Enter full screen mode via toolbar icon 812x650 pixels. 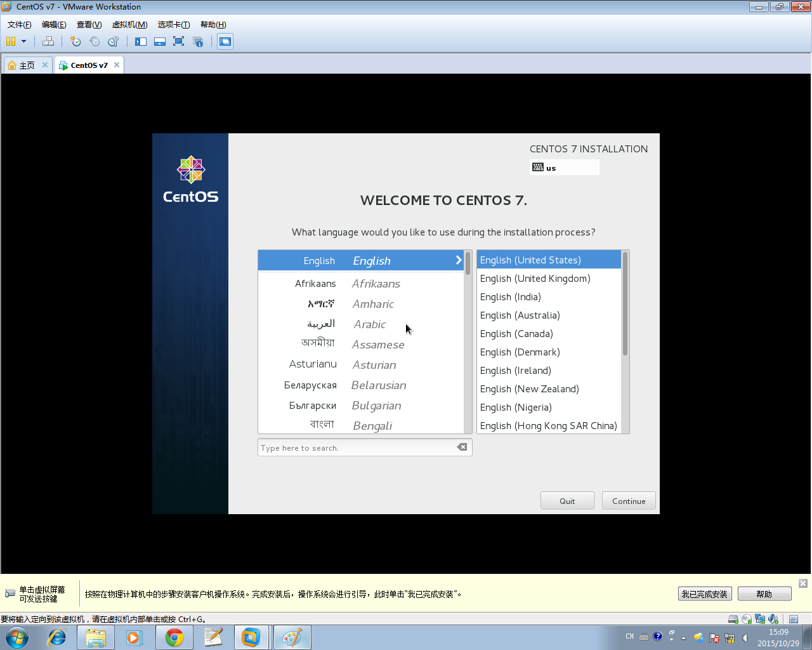pyautogui.click(x=179, y=41)
